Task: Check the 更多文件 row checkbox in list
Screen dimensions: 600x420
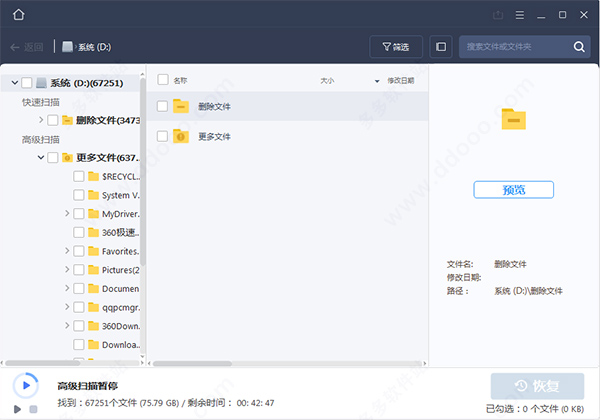Action: pyautogui.click(x=162, y=136)
